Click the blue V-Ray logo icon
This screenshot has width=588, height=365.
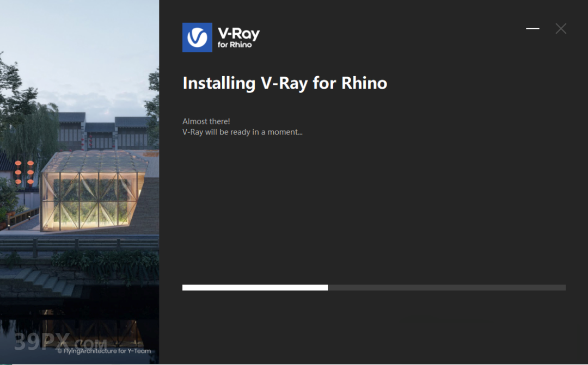coord(197,38)
